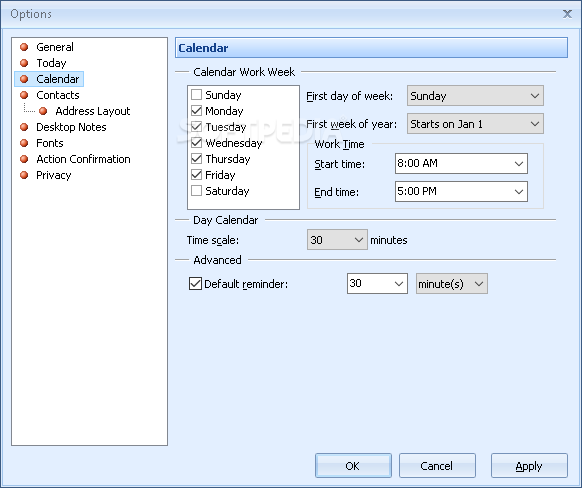Click the red bullet icon beside Today

24,63
